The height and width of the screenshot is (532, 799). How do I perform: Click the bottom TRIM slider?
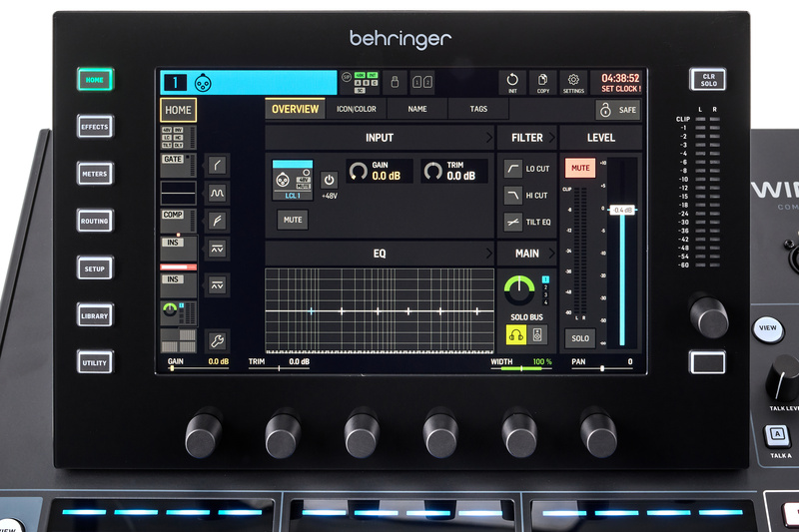click(279, 364)
